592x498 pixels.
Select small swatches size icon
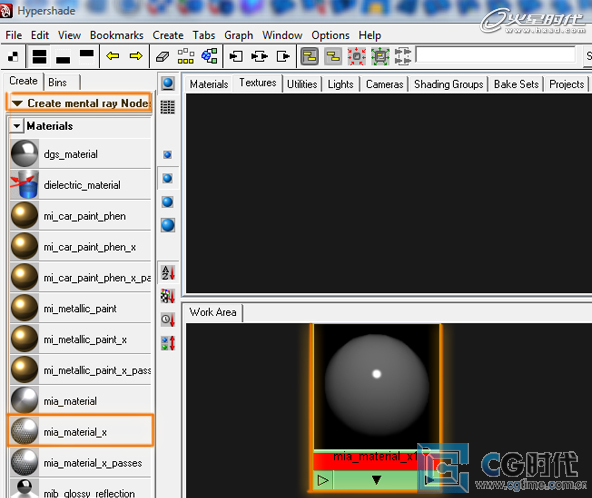pos(168,154)
